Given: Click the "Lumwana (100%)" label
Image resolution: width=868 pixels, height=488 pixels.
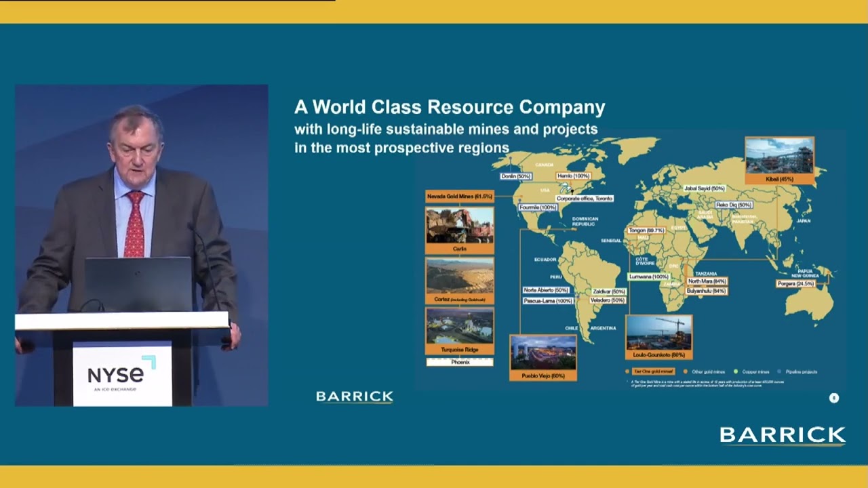Looking at the screenshot, I should pos(648,277).
